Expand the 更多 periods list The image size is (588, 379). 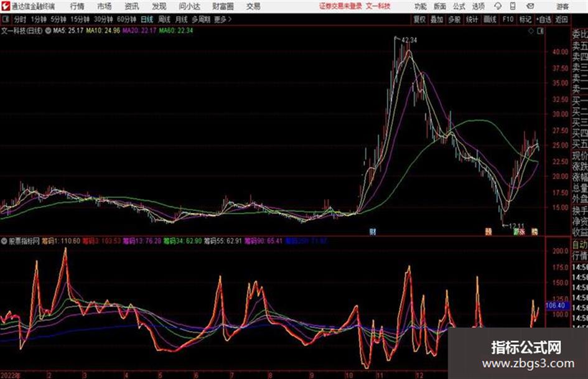click(223, 19)
